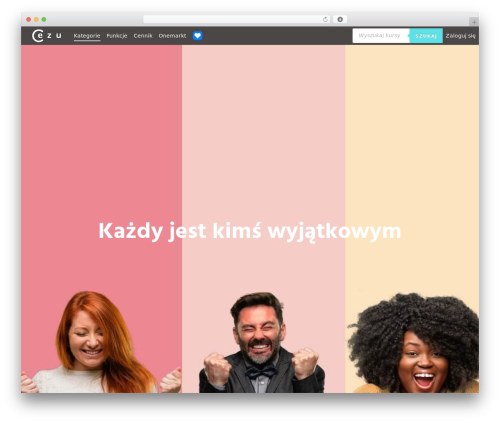The width and height of the screenshot is (500, 423).
Task: Minimize the window with the yellow button
Action: pos(36,19)
